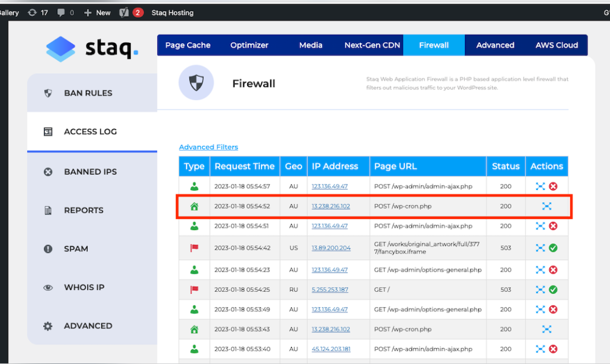Select the Access Log sidebar icon

point(48,132)
